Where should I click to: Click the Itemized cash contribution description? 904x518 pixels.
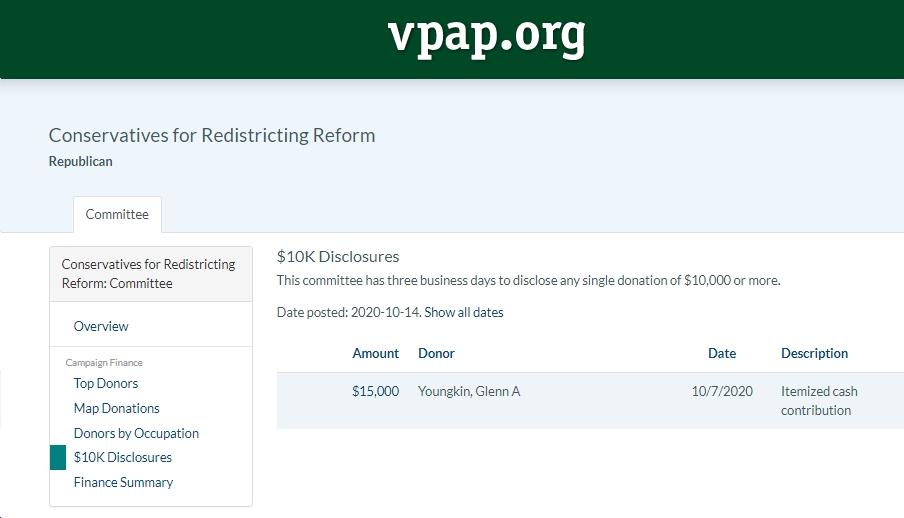pyautogui.click(x=819, y=400)
